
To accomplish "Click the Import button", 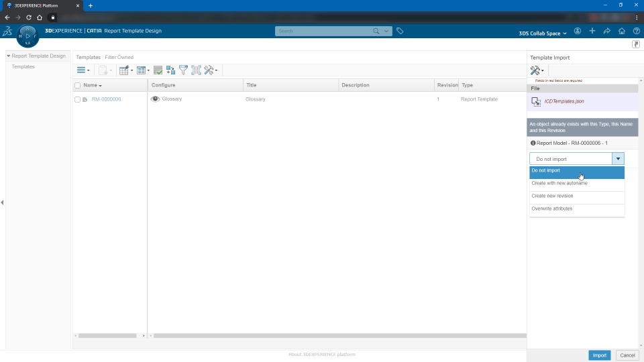I will 599,355.
